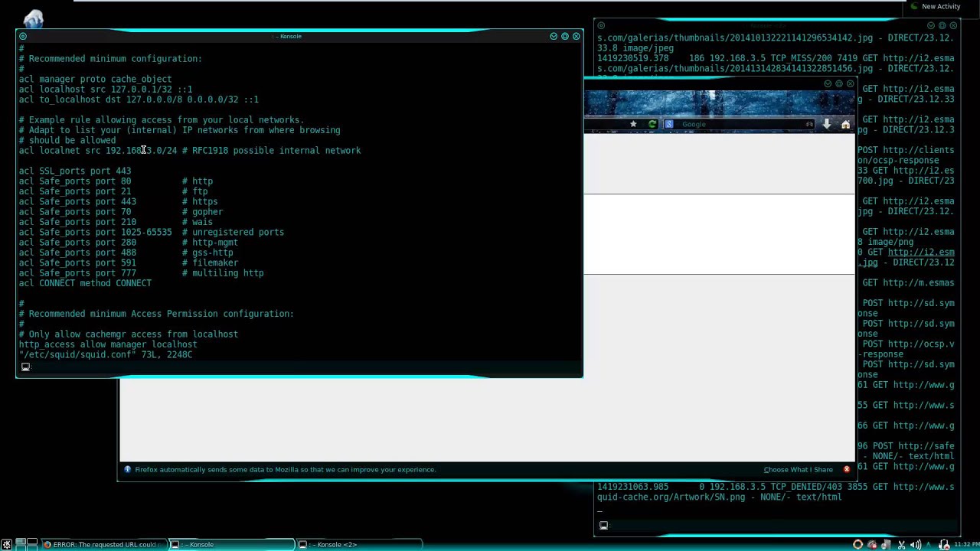The height and width of the screenshot is (551, 980).
Task: Click the info icon on Firefox notification bar
Action: (128, 470)
